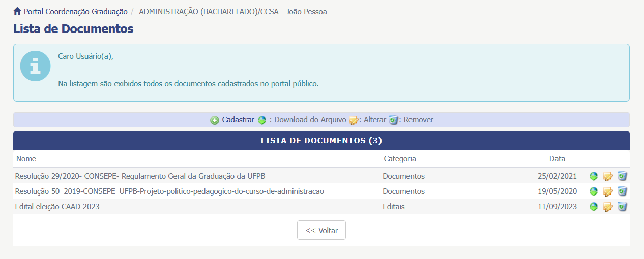Click the Caro Usuário(a) greeting text
The width and height of the screenshot is (644, 259).
(x=86, y=56)
